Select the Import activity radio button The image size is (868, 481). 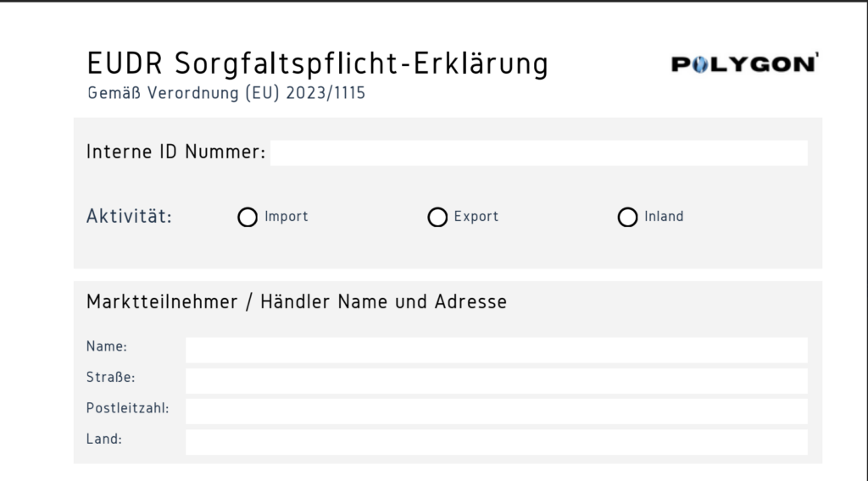point(248,218)
